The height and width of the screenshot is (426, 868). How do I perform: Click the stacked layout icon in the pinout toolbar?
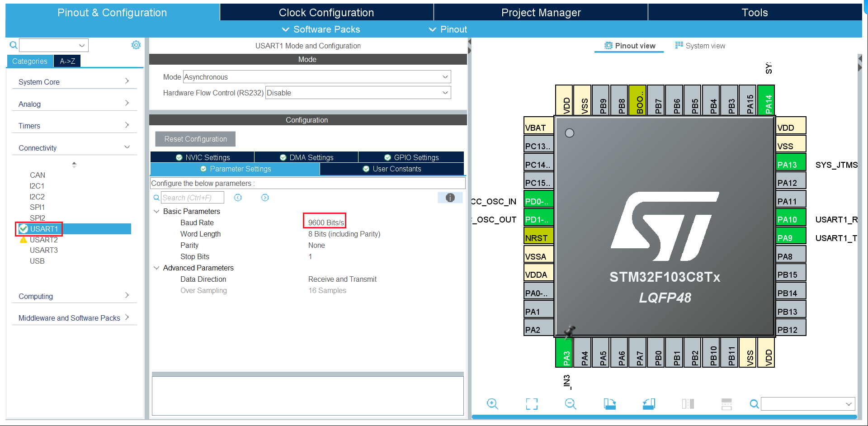coord(726,404)
